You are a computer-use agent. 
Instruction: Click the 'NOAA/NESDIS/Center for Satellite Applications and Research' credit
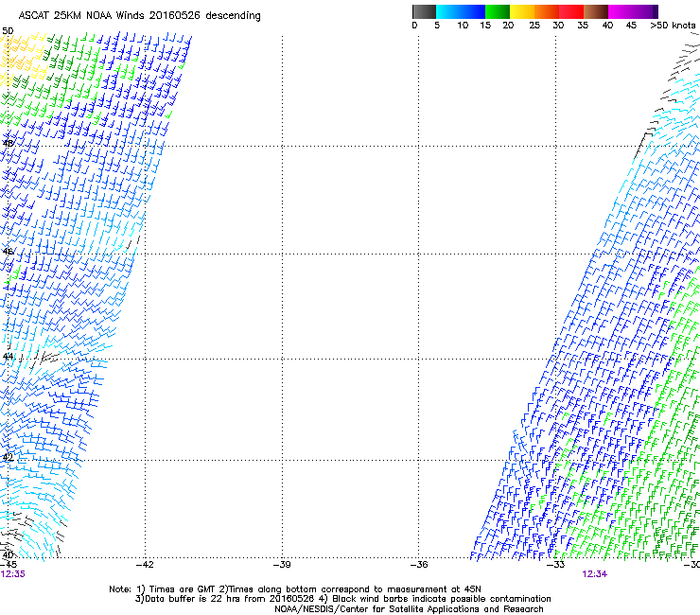409,609
